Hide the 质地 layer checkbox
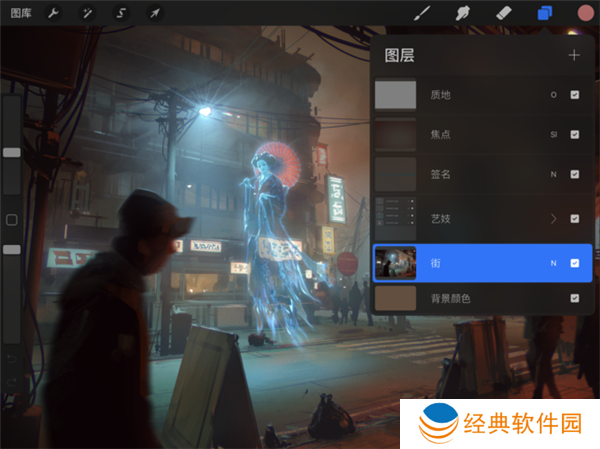The width and height of the screenshot is (600, 449). click(574, 95)
